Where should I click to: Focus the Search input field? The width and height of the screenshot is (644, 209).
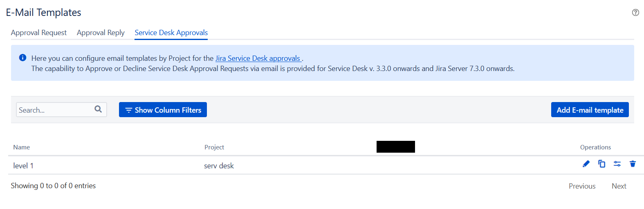(61, 110)
